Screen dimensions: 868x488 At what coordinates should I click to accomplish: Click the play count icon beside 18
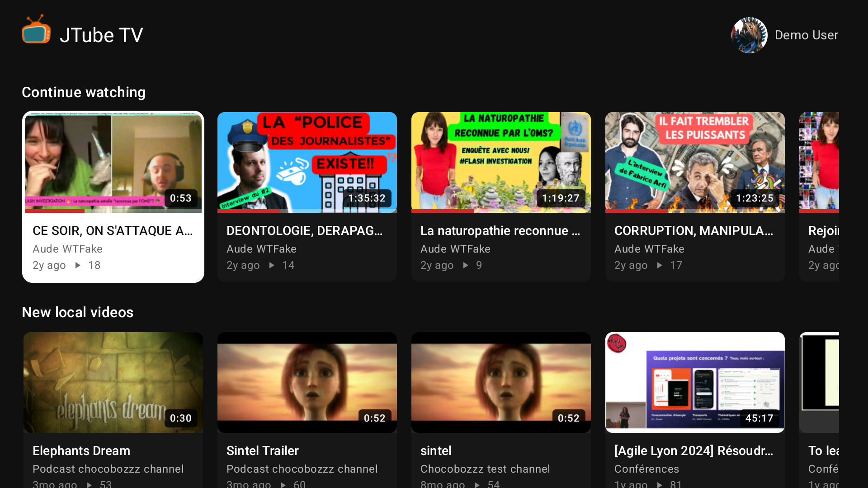(x=78, y=265)
